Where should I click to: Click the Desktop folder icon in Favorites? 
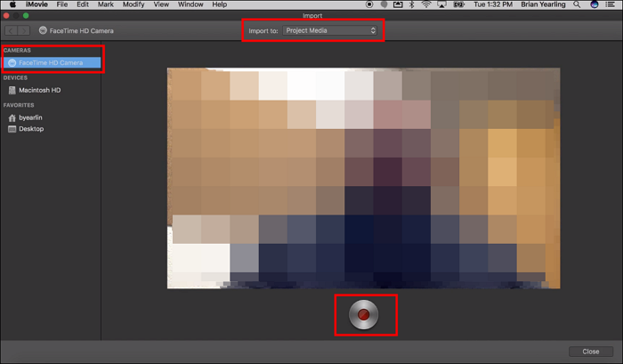click(12, 129)
